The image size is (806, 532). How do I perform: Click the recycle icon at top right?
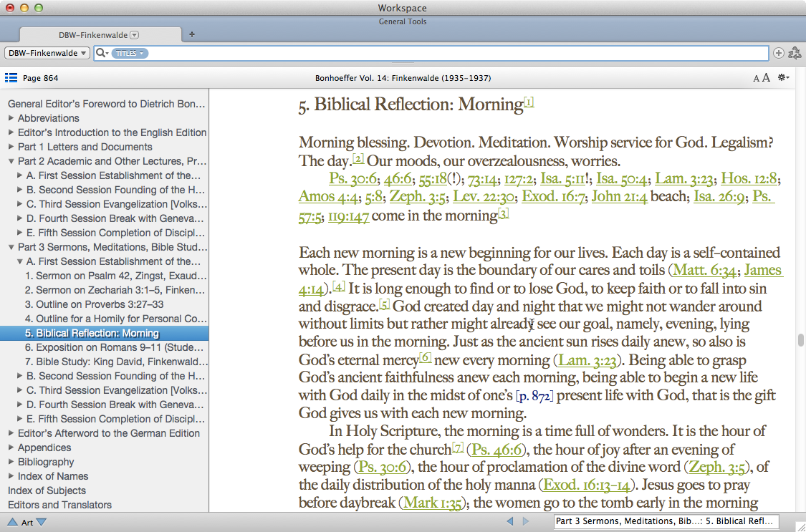coord(794,53)
